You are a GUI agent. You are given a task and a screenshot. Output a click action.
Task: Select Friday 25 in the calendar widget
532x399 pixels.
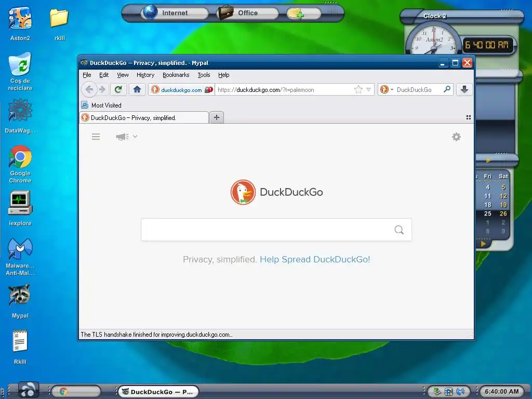[x=487, y=214]
